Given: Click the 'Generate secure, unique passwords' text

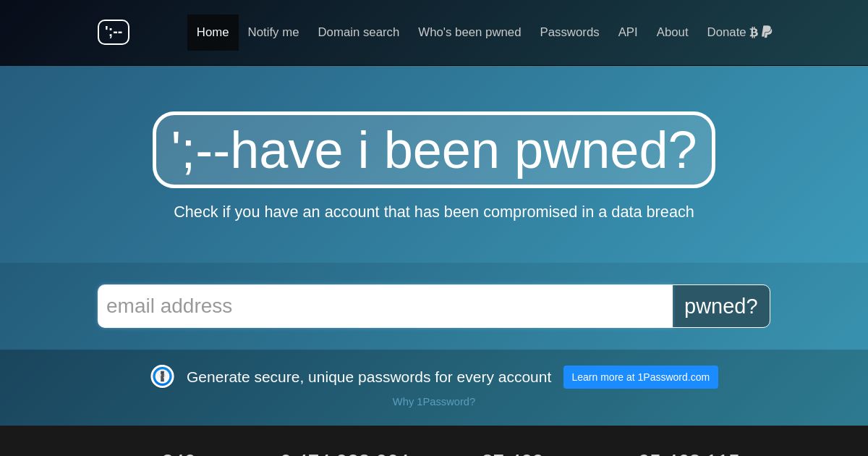Looking at the screenshot, I should pos(369,377).
